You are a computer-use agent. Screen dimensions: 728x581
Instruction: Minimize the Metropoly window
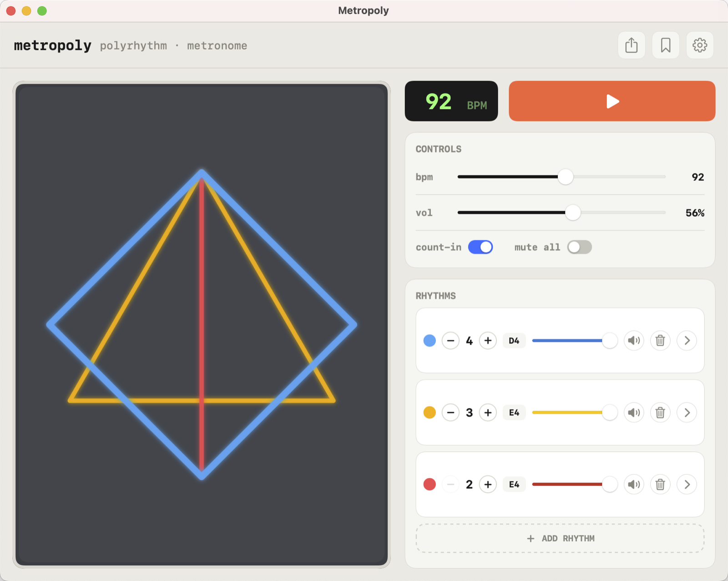click(26, 10)
